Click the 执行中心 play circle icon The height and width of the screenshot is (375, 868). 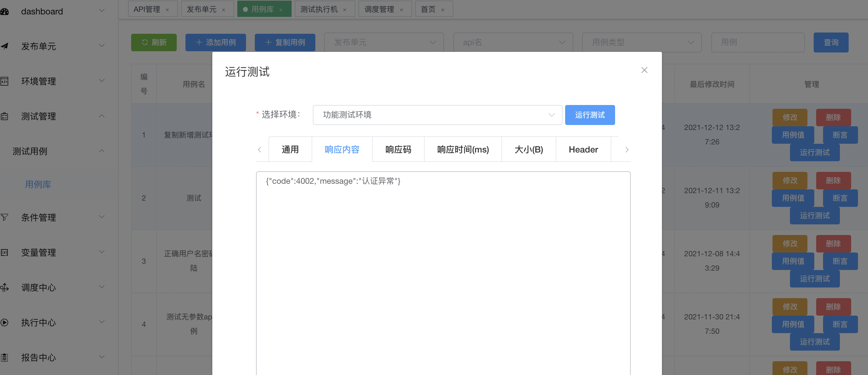pyautogui.click(x=4, y=322)
